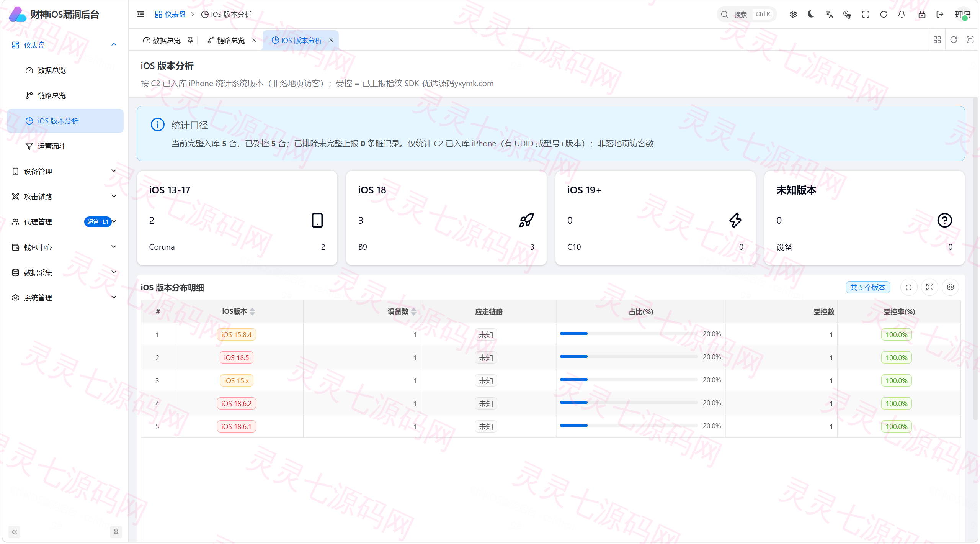Open the settings gear in top bar
Screen dimensions: 980x544
point(793,14)
